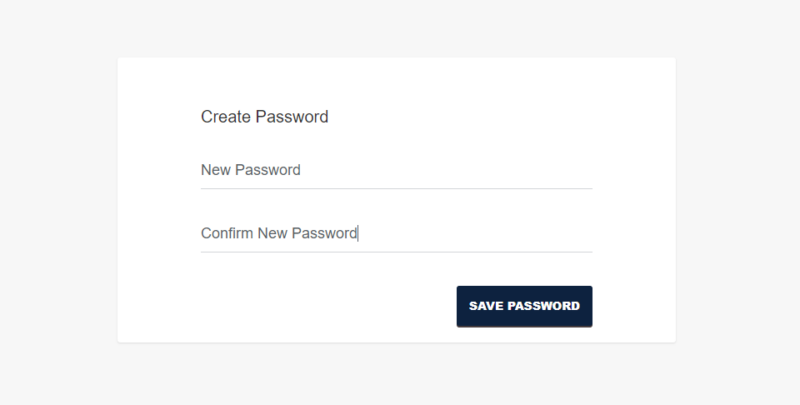The height and width of the screenshot is (405, 800).
Task: Click the underline beneath New Password
Action: click(x=396, y=188)
